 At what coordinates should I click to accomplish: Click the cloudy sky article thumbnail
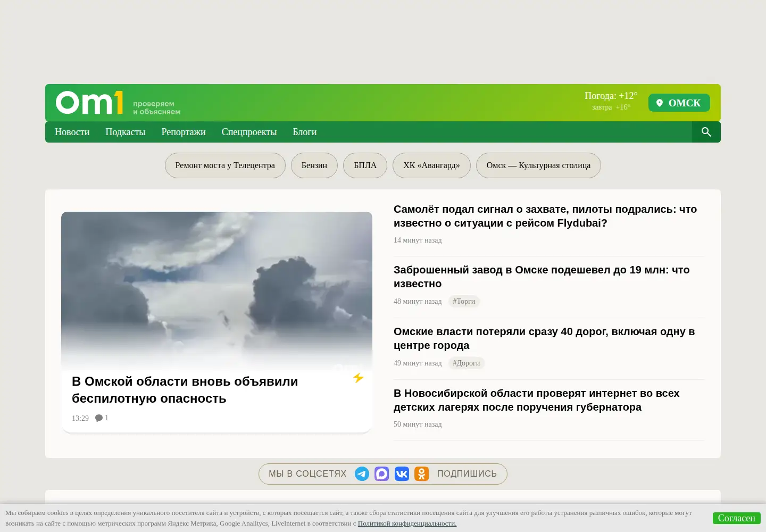[217, 290]
